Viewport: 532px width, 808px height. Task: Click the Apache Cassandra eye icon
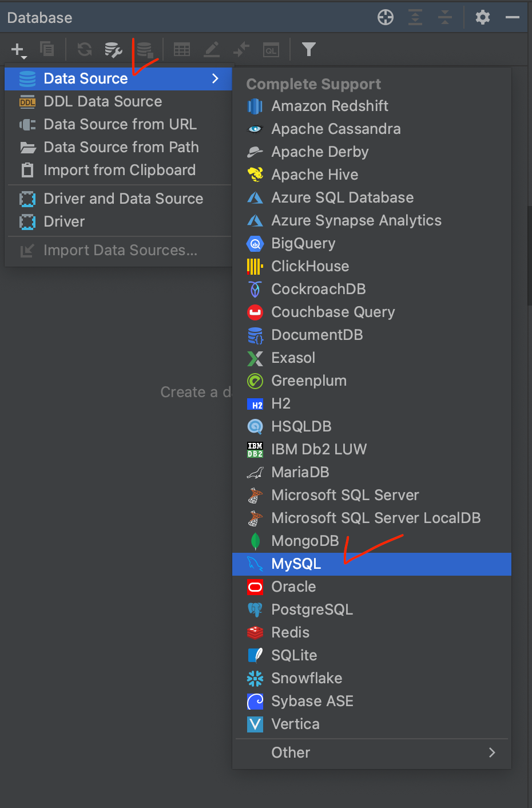click(255, 129)
